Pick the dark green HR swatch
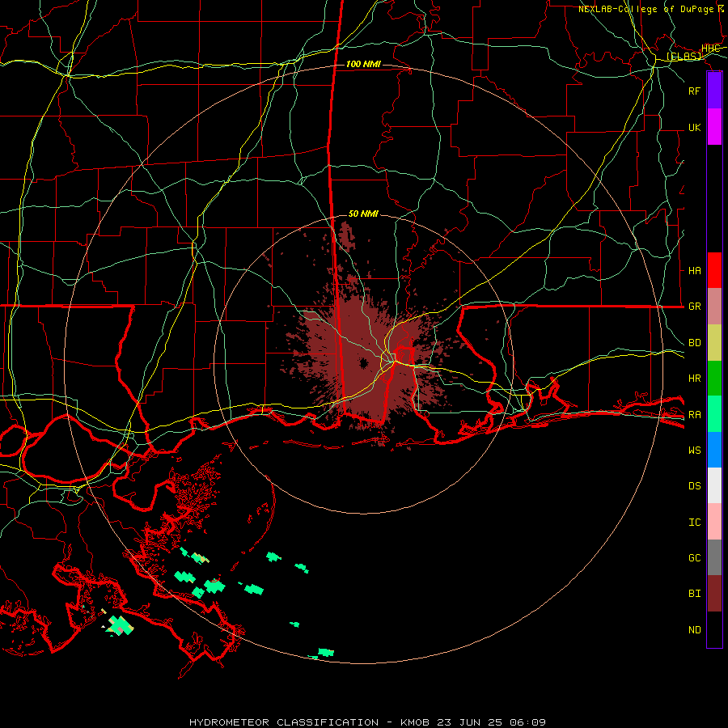Viewport: 728px width, 728px height. [714, 378]
